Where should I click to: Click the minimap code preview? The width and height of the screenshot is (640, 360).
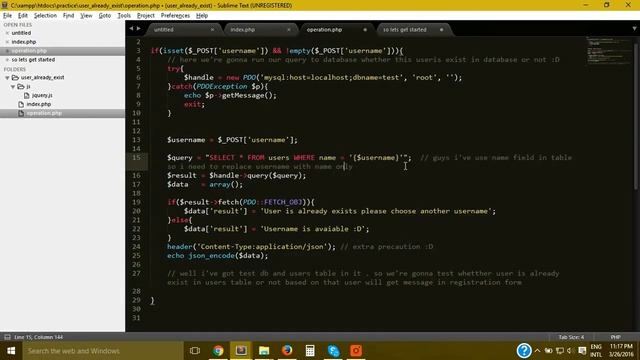(608, 51)
